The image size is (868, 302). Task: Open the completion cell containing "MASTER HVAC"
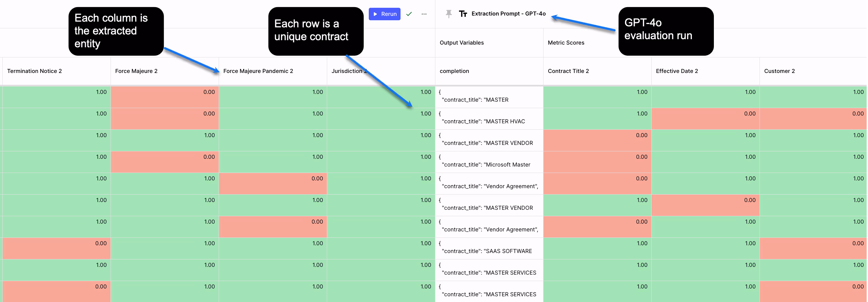(x=489, y=119)
